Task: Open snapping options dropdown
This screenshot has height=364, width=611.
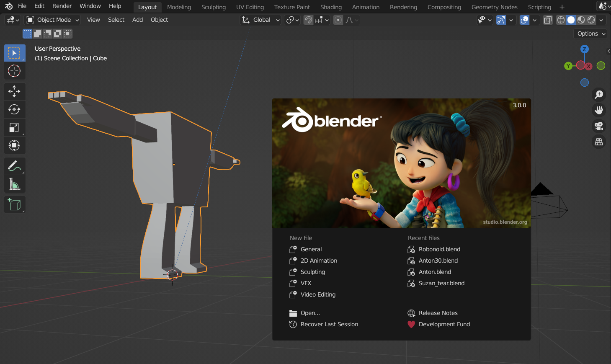Action: pyautogui.click(x=322, y=20)
